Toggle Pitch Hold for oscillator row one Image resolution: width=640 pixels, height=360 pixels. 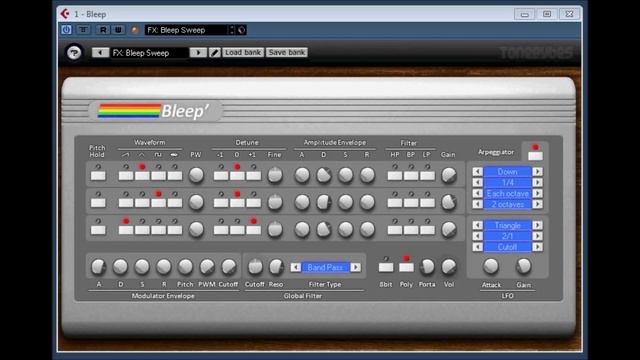(x=98, y=176)
